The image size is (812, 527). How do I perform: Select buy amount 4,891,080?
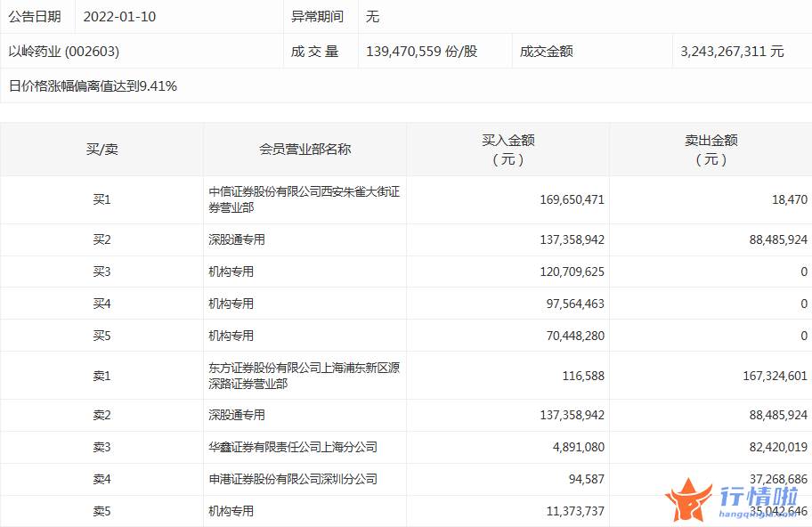coord(578,447)
